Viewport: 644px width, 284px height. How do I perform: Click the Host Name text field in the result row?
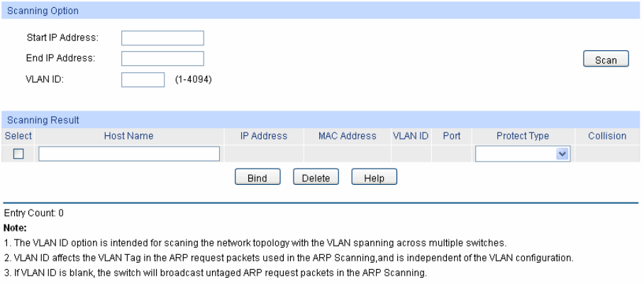click(x=129, y=154)
